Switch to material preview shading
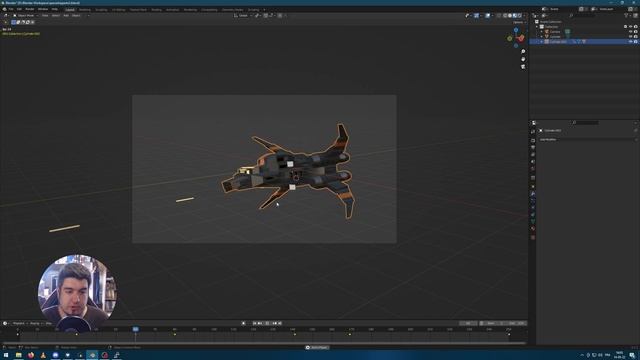 click(x=515, y=16)
